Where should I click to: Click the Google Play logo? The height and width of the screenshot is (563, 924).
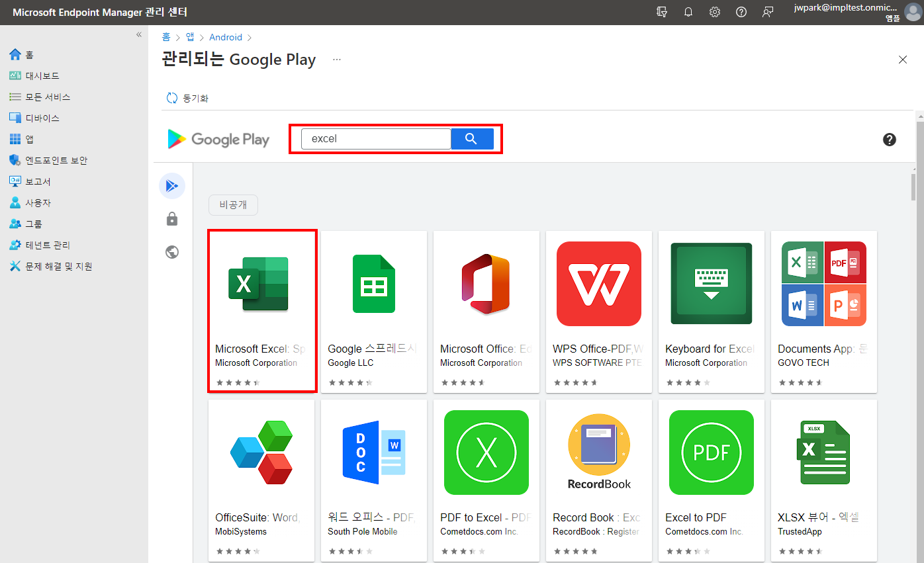pyautogui.click(x=218, y=139)
